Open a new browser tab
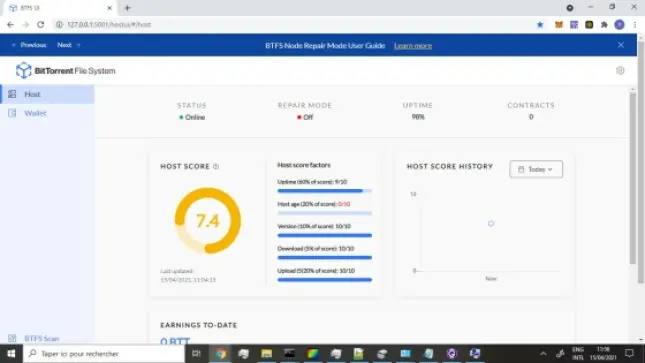The image size is (645, 363). pyautogui.click(x=127, y=8)
